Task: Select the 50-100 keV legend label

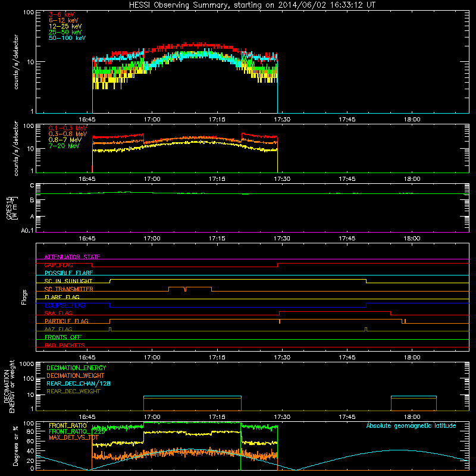Action: tap(67, 38)
